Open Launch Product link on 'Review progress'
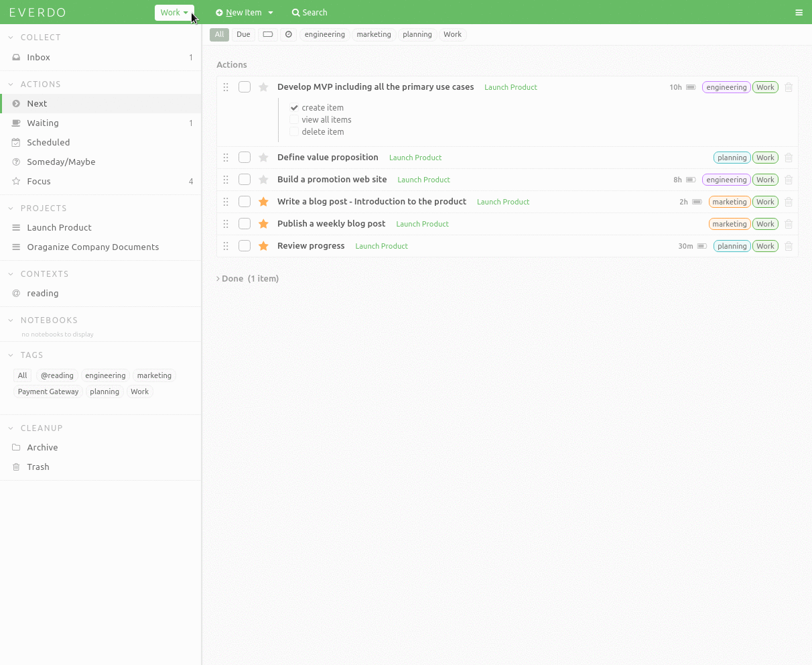The height and width of the screenshot is (665, 812). coord(381,246)
